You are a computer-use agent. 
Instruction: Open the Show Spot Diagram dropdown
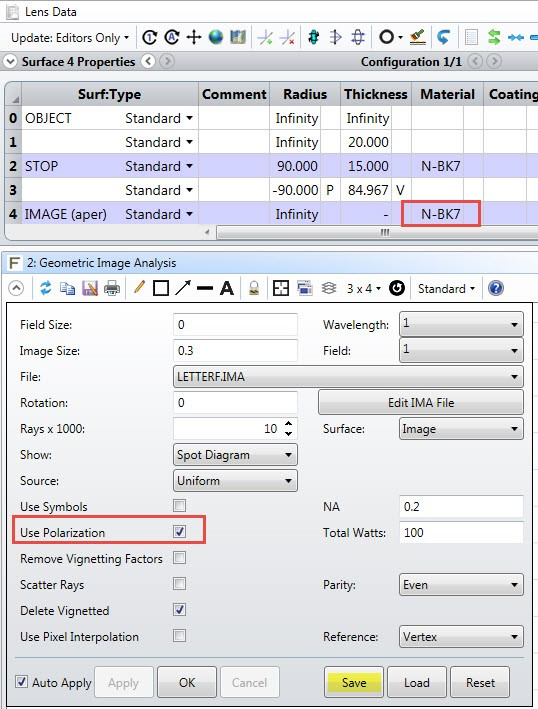pos(235,454)
